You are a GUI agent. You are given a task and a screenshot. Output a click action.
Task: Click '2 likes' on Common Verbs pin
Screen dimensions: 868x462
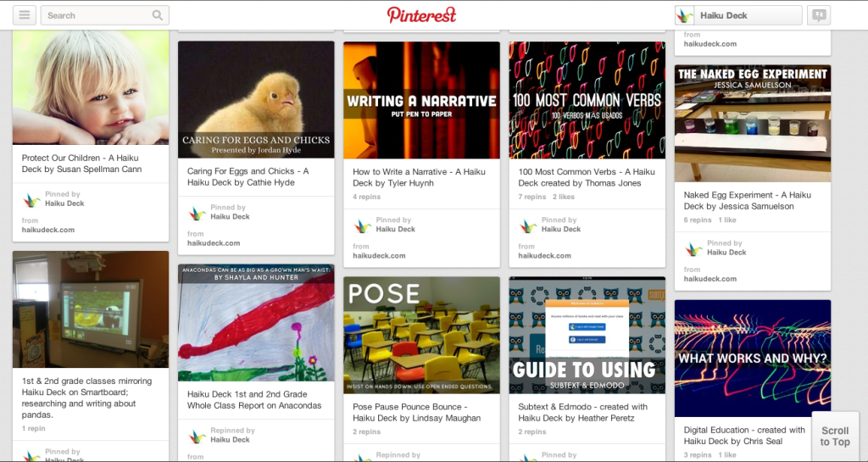tap(564, 197)
